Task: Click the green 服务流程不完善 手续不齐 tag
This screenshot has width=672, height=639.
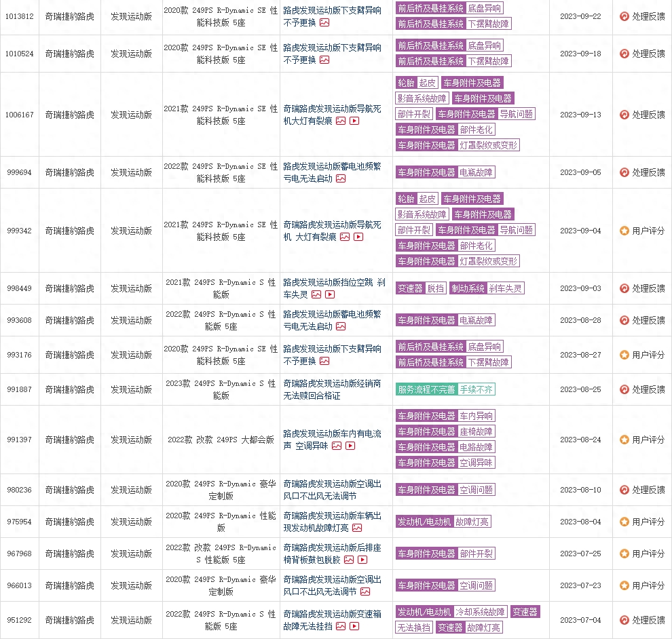Action: click(445, 389)
